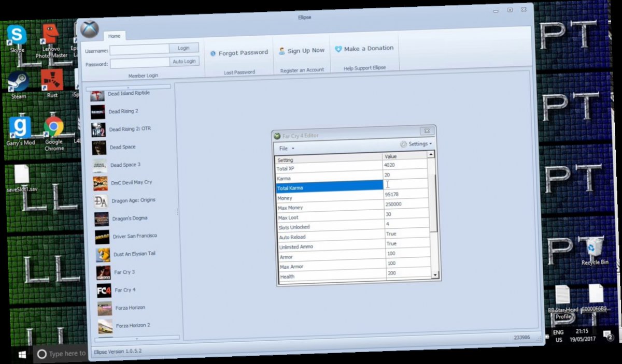Click the Dead Space 3 game thumbnail
This screenshot has height=364, width=622.
tap(100, 165)
